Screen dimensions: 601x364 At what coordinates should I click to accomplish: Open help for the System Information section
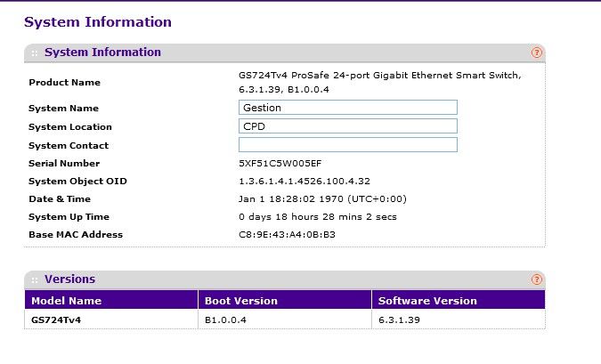click(x=537, y=53)
